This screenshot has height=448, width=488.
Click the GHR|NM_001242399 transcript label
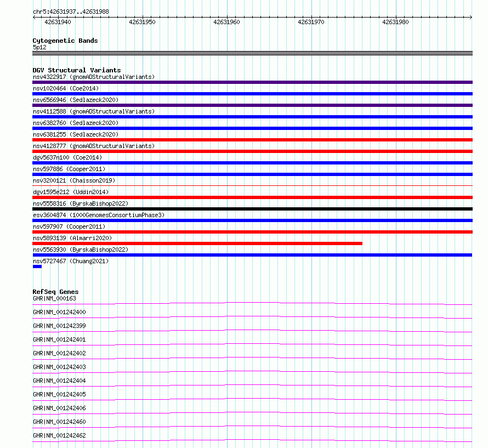pyautogui.click(x=59, y=326)
